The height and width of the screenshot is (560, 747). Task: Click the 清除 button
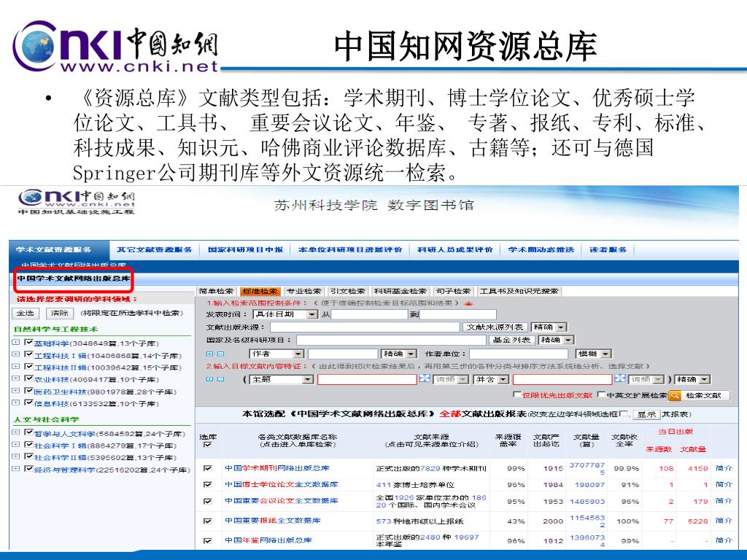(60, 314)
